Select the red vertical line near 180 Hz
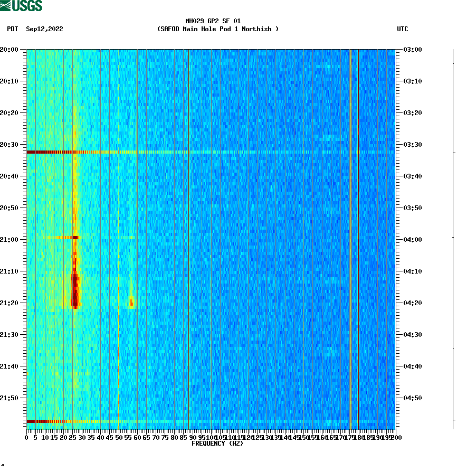Image resolution: width=476 pixels, height=471 pixels. 358,238
